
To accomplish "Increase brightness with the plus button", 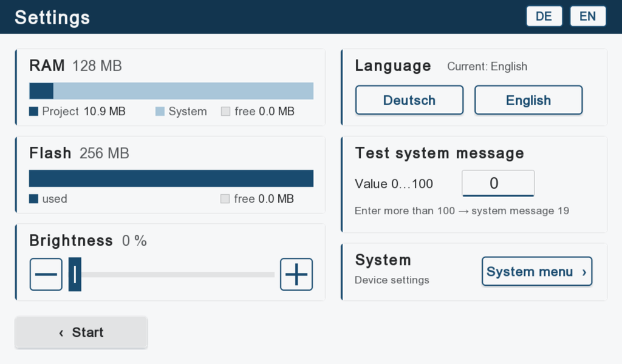I will tap(296, 274).
